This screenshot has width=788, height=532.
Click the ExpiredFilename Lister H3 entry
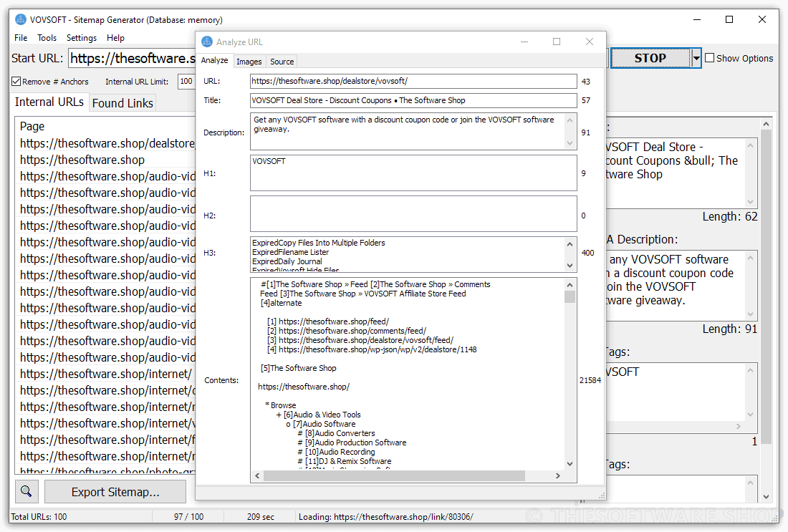tap(290, 252)
